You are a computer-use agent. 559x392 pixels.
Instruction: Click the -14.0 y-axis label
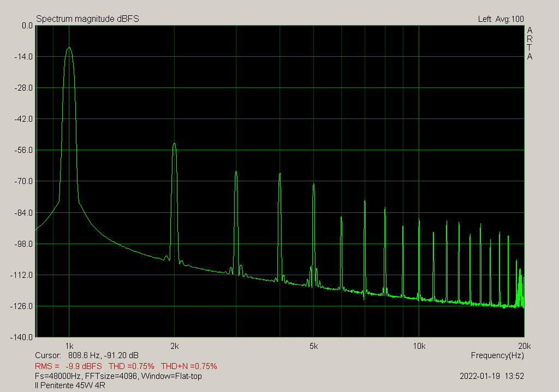pos(23,57)
